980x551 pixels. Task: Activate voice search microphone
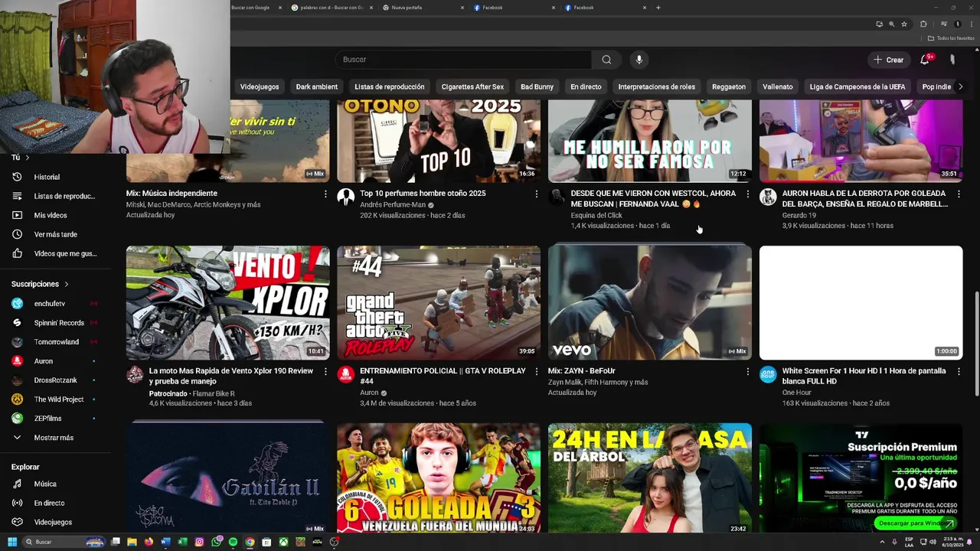639,60
